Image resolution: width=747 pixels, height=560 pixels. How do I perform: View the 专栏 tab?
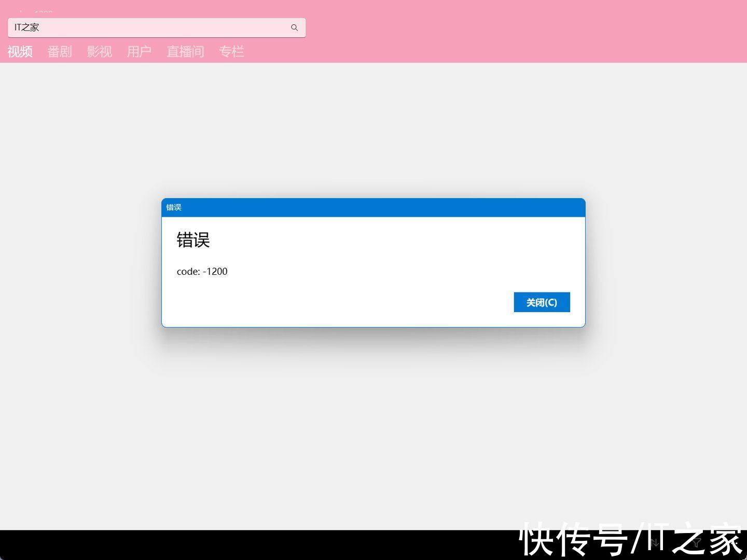231,51
